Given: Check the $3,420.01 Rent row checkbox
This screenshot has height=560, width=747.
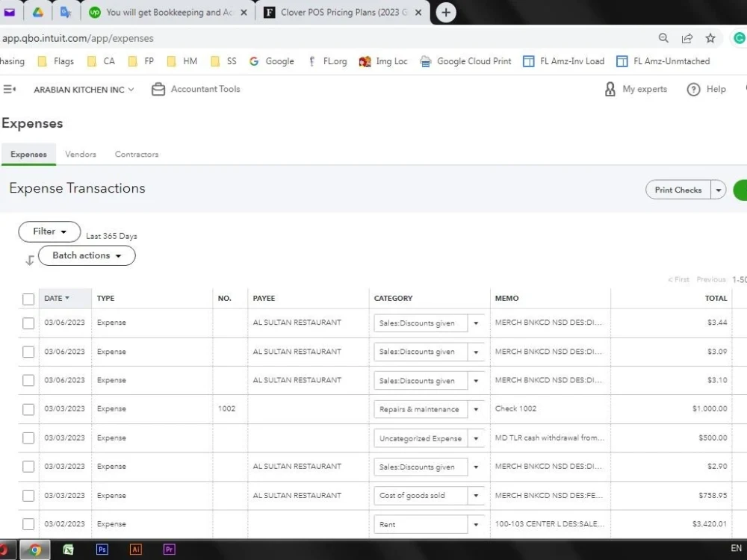Looking at the screenshot, I should pos(28,524).
